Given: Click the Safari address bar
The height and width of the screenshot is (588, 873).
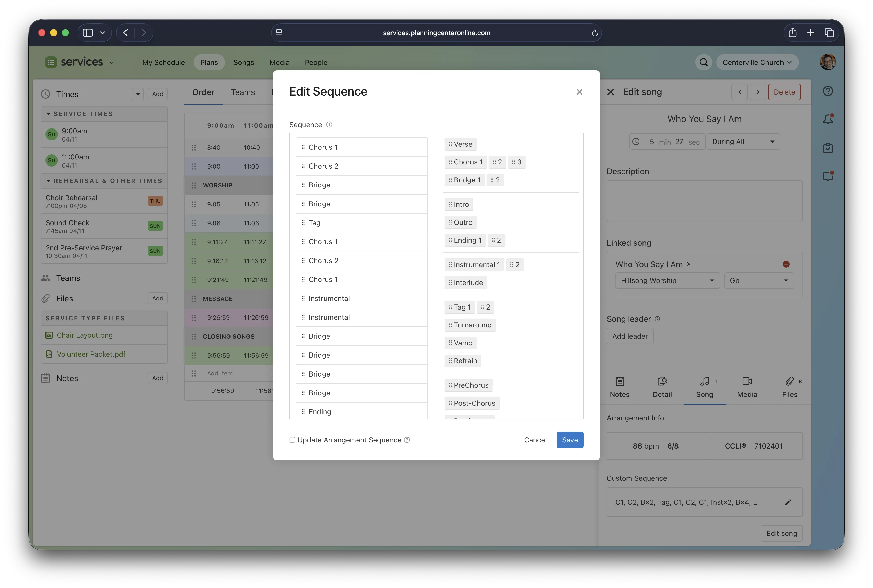Looking at the screenshot, I should coord(436,33).
